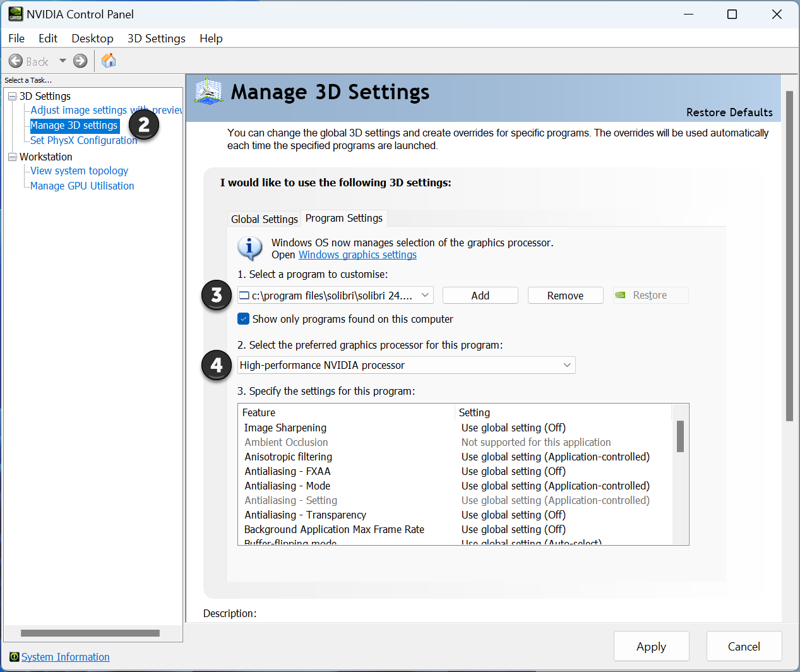Click the Restore button
800x672 pixels.
click(x=651, y=296)
